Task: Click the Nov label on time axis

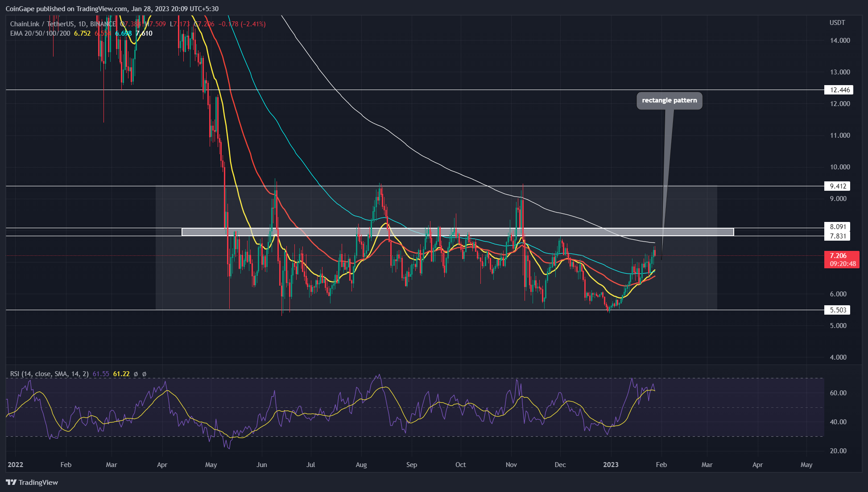Action: (511, 465)
